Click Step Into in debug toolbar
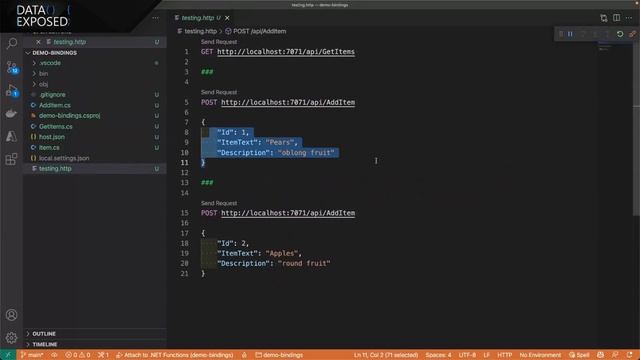The image size is (640, 360). tap(595, 34)
